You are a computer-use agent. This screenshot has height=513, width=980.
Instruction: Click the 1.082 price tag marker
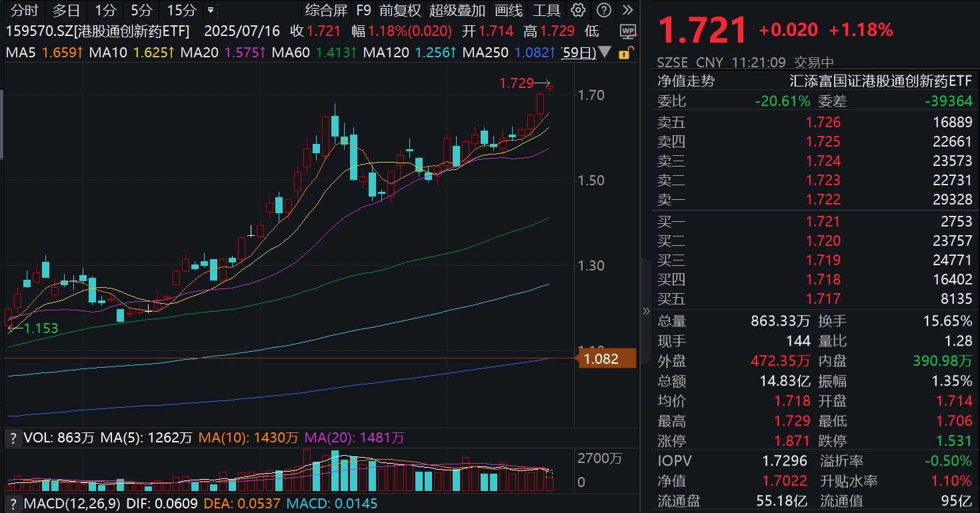tap(605, 358)
